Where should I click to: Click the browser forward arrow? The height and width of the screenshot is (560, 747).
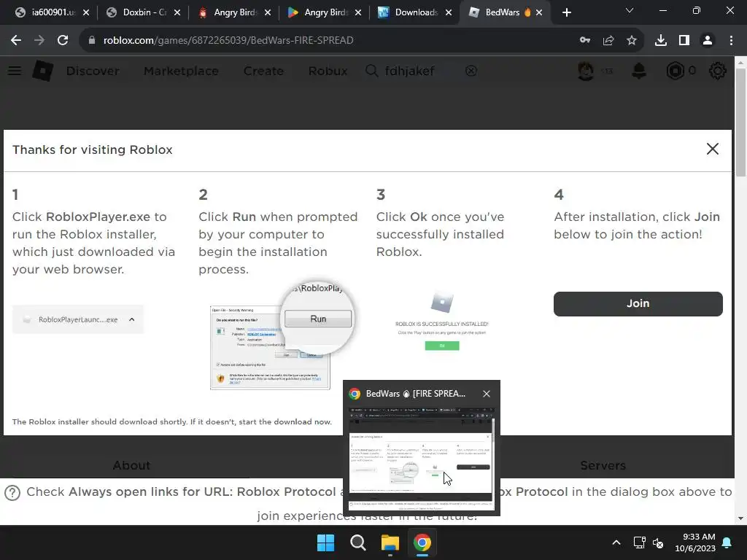pyautogui.click(x=39, y=41)
